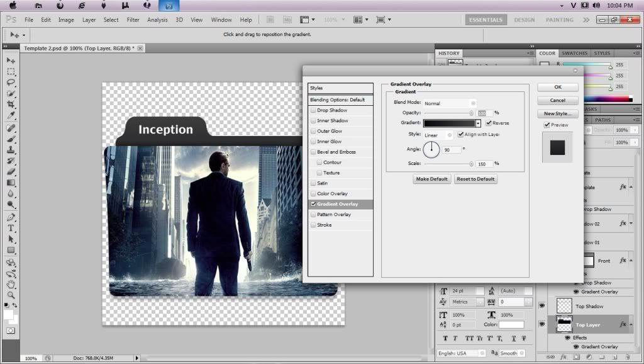Screen dimensions: 644x364
Task: Switch to the Styles tab
Action: [x=602, y=53]
